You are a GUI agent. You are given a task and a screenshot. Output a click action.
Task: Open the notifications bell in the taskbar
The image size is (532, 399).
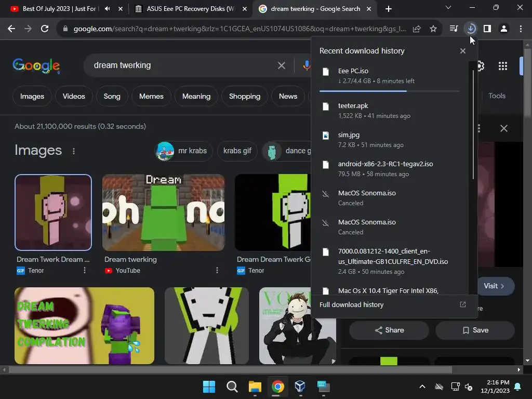click(x=518, y=387)
